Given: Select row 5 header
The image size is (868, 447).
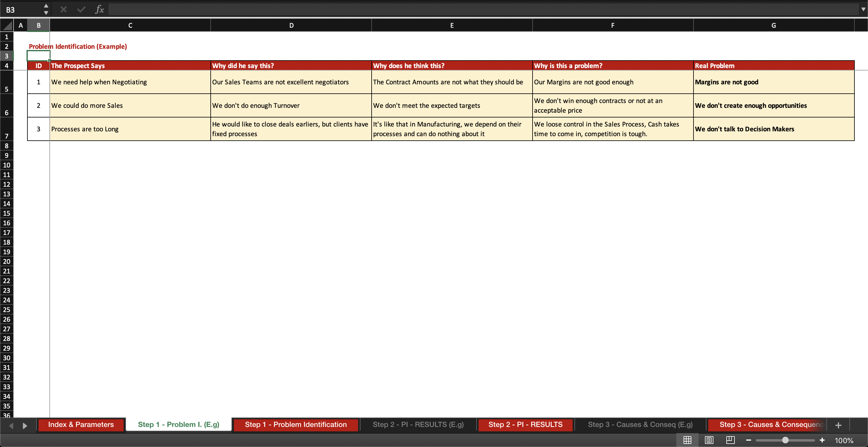Looking at the screenshot, I should pos(6,82).
